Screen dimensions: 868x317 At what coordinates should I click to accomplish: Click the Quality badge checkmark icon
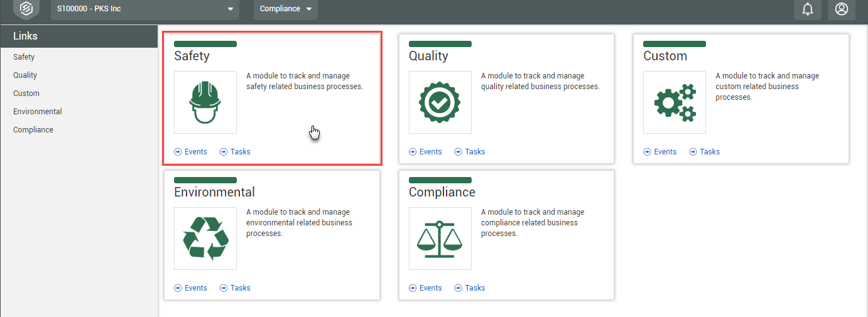point(440,102)
